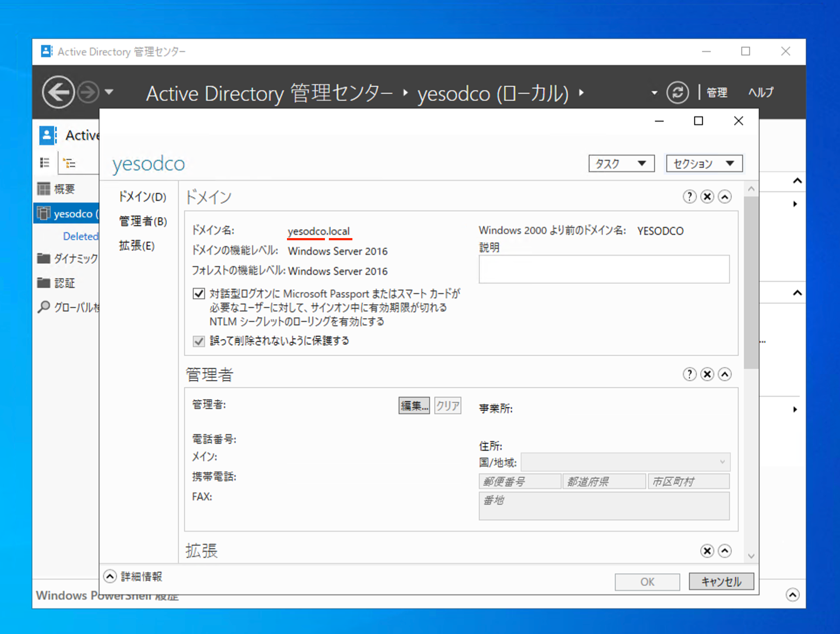Open the ヘルプ menu

[x=761, y=92]
